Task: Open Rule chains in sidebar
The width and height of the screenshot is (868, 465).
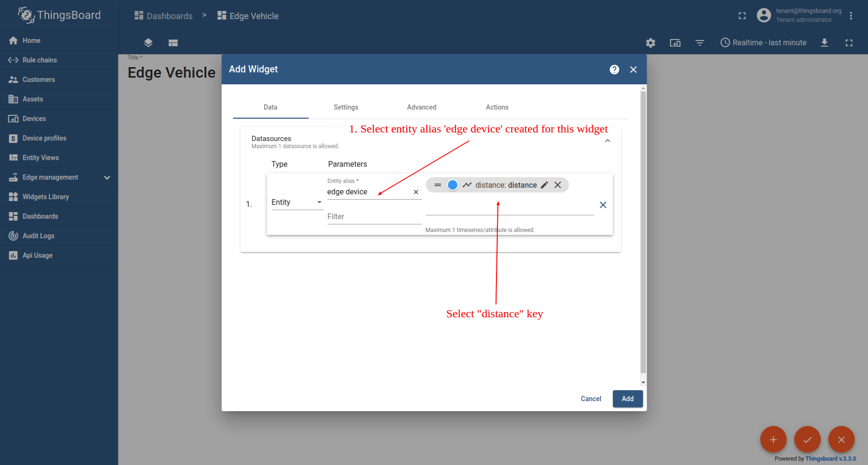Action: tap(59, 60)
